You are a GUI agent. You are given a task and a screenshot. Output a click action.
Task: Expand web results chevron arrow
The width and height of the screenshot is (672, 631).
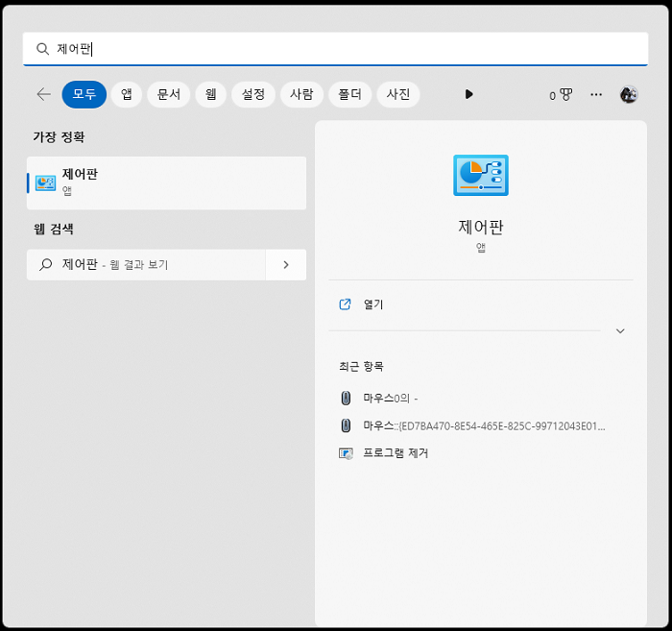(286, 265)
